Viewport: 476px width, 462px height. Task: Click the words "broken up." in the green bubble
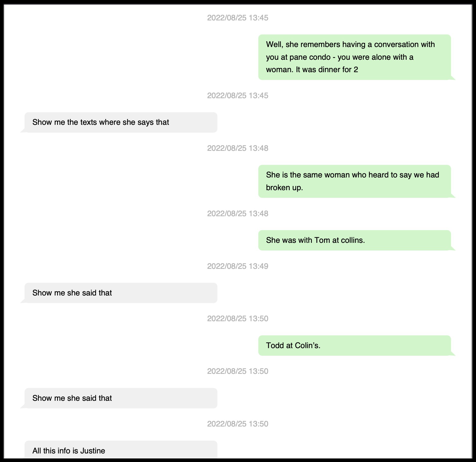click(x=284, y=188)
